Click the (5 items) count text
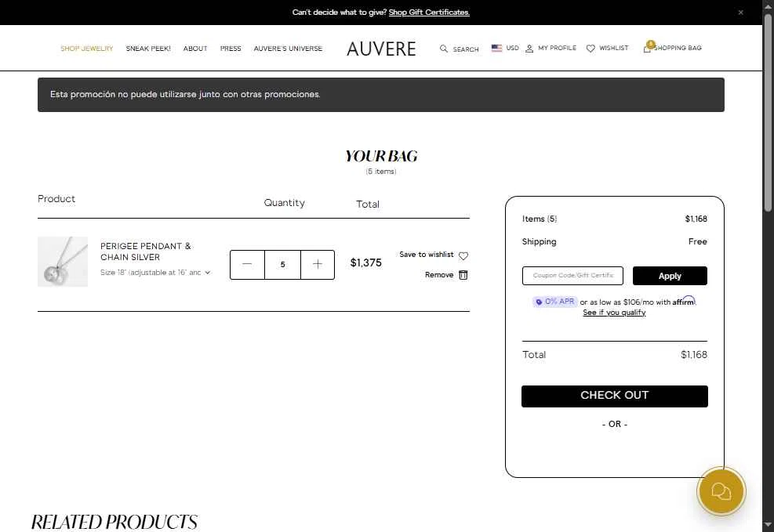The image size is (774, 532). point(380,171)
